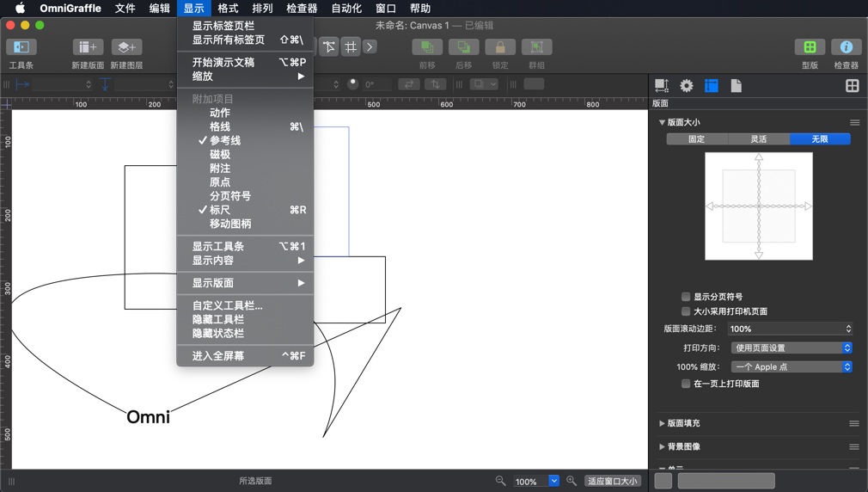Uncheck 参考线 in the view menu
This screenshot has width=868, height=492.
click(x=245, y=141)
